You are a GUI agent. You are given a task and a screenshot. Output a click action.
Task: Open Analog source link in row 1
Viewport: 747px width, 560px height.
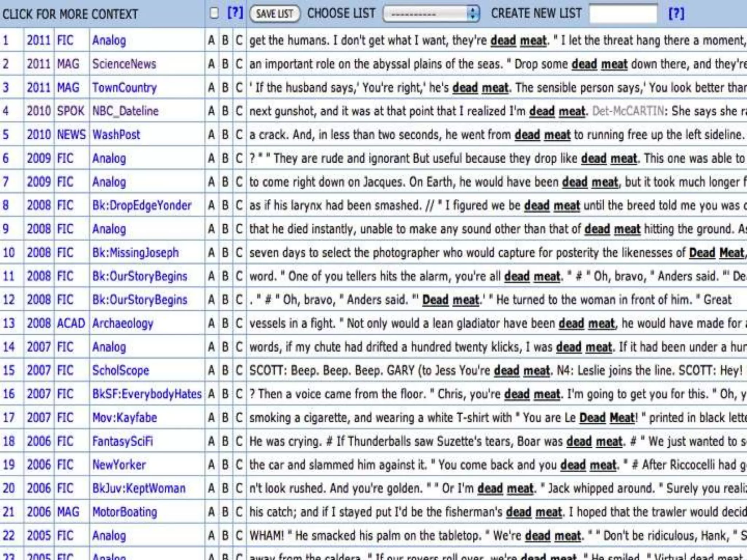coord(109,40)
